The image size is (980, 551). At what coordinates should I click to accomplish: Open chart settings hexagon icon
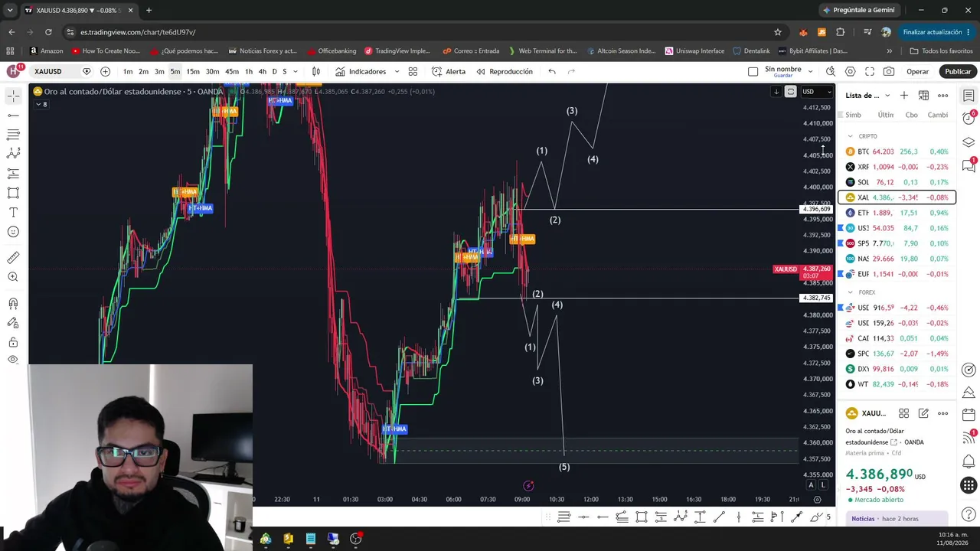(850, 72)
